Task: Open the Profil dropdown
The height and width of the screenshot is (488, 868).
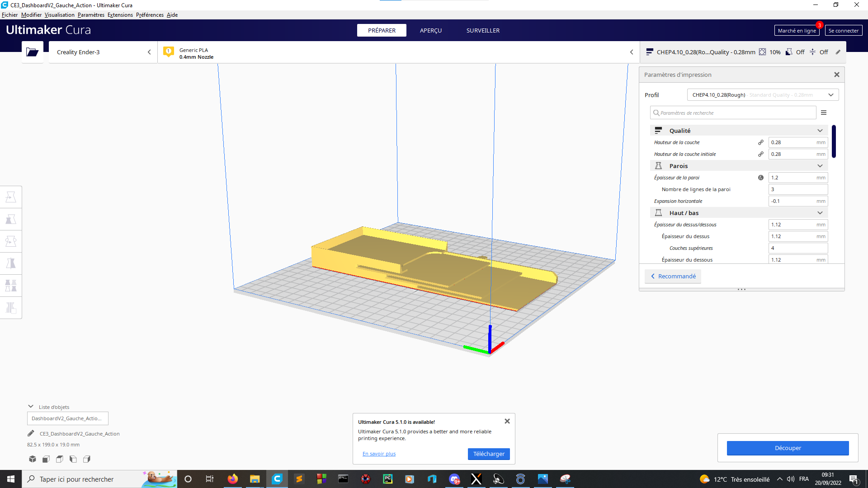Action: click(x=763, y=95)
